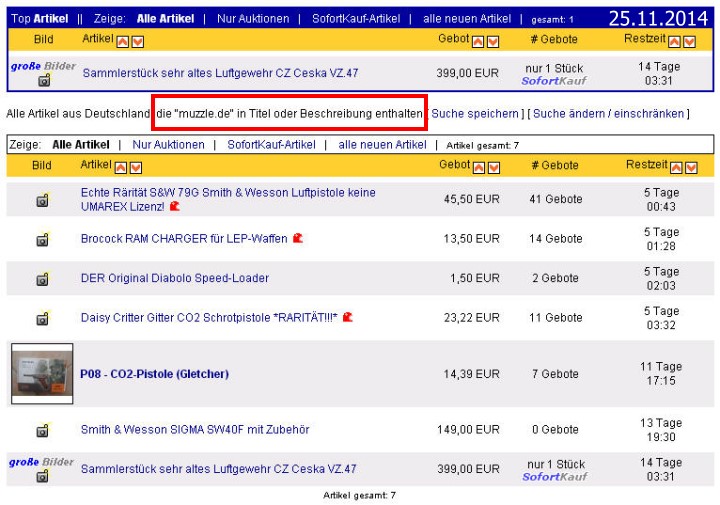Screen dimensions: 720x505
Task: Sort main results list by Artikel ascending arrow
Action: click(x=122, y=165)
